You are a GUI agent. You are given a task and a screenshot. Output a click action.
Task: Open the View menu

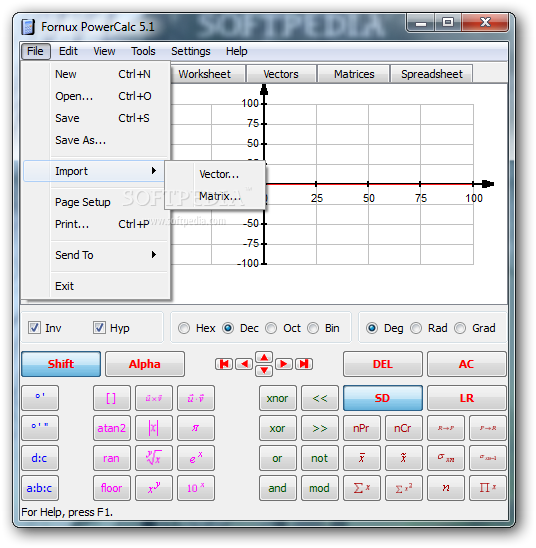pyautogui.click(x=104, y=51)
